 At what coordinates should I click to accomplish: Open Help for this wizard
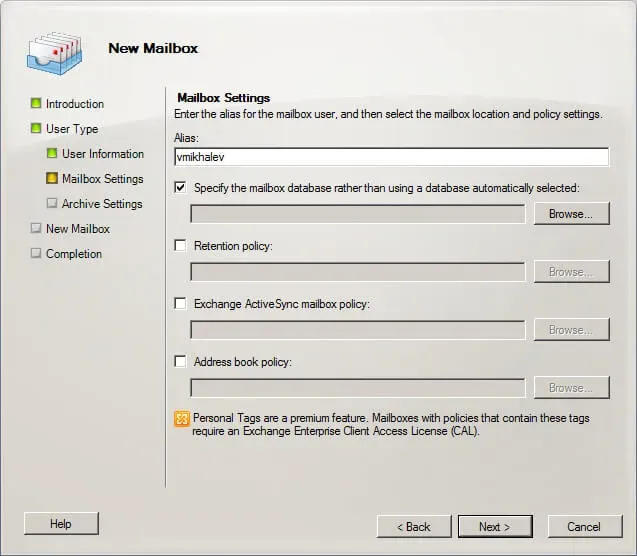click(x=61, y=524)
